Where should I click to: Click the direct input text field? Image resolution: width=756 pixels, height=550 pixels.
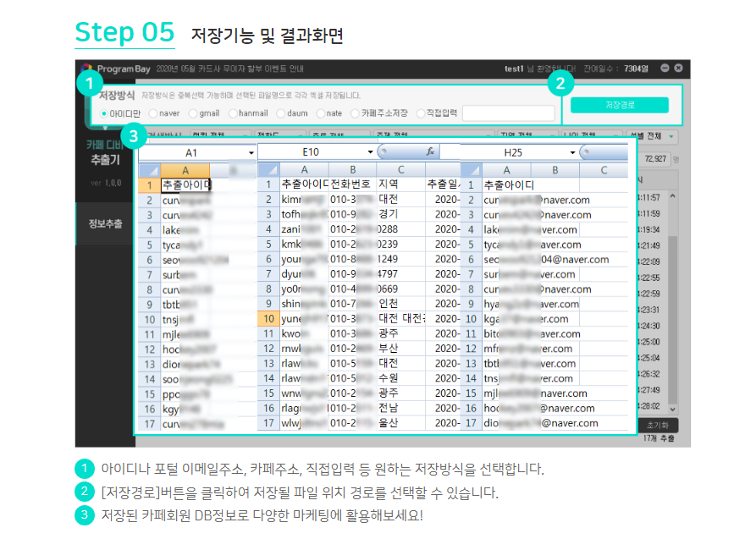pos(508,113)
